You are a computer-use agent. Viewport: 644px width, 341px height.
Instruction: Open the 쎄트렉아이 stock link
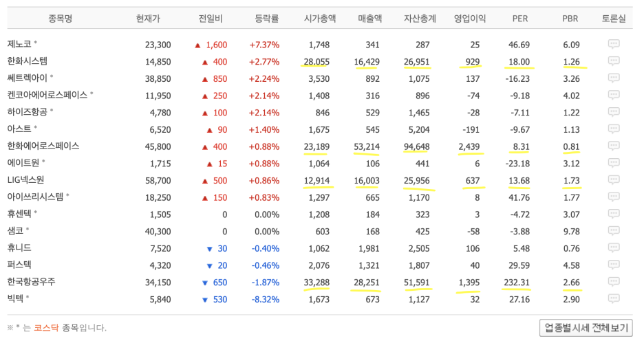click(x=27, y=78)
